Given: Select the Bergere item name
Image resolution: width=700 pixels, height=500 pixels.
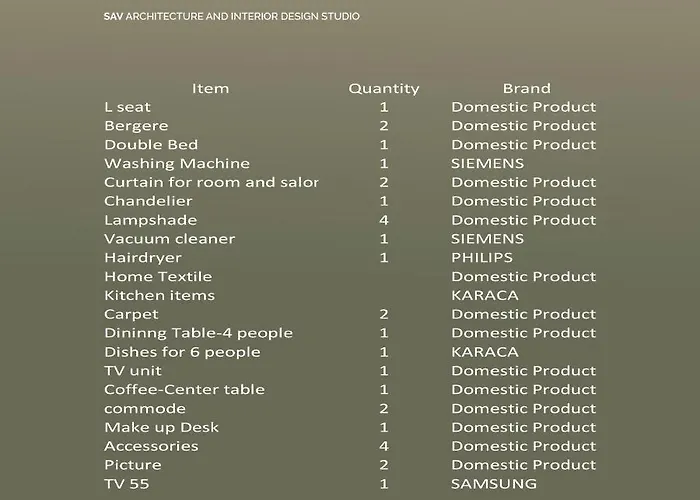Looking at the screenshot, I should click(x=136, y=126).
